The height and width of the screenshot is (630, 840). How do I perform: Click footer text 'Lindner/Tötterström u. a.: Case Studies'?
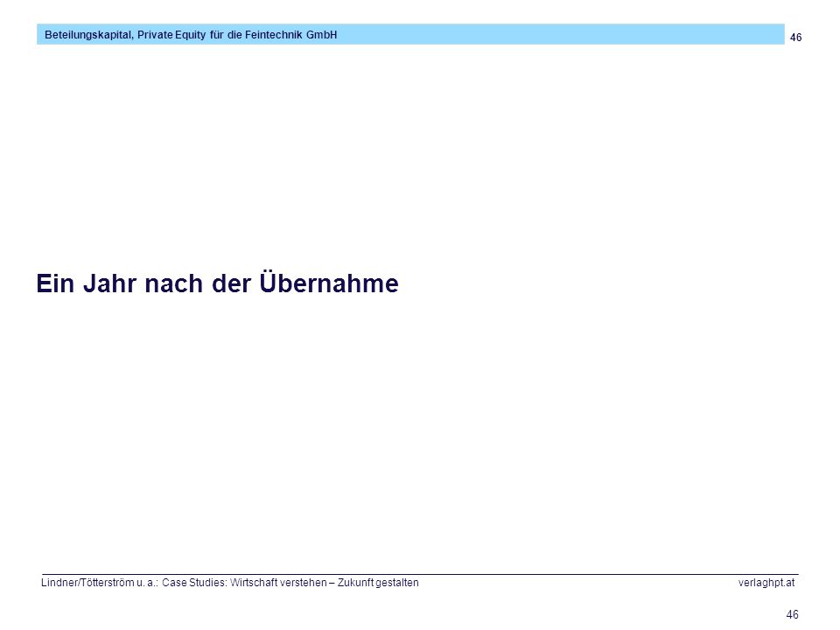(x=134, y=583)
